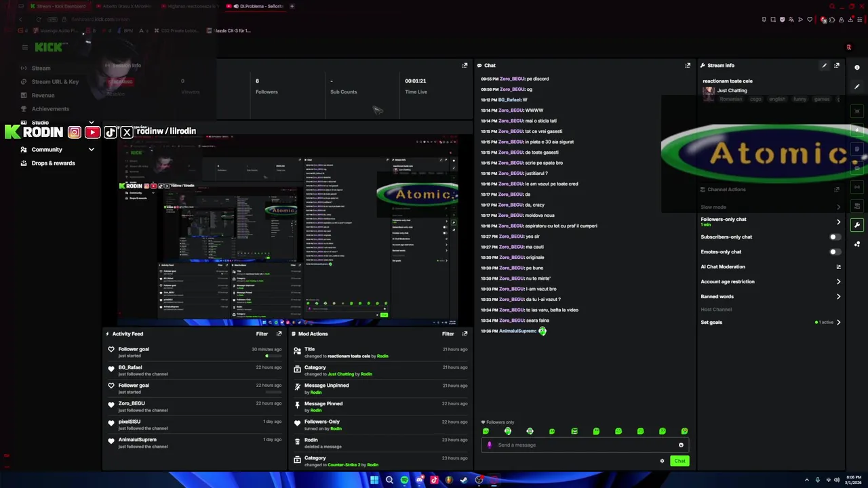Expand Followers-only chat settings
The image size is (868, 488).
tap(838, 222)
